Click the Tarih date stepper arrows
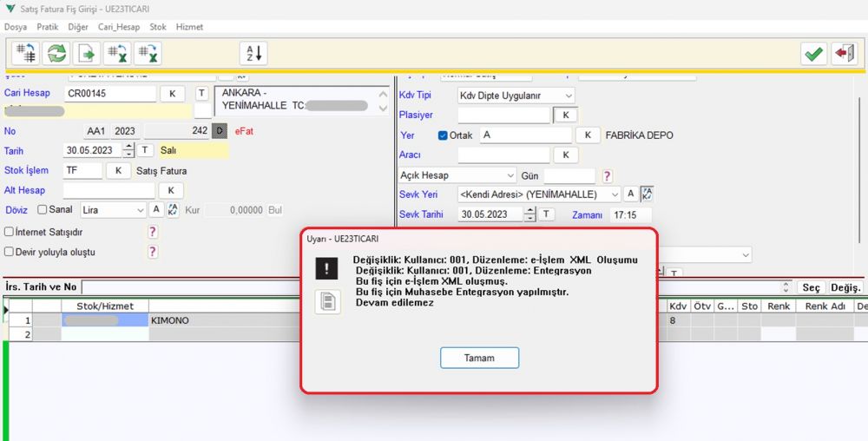 128,150
